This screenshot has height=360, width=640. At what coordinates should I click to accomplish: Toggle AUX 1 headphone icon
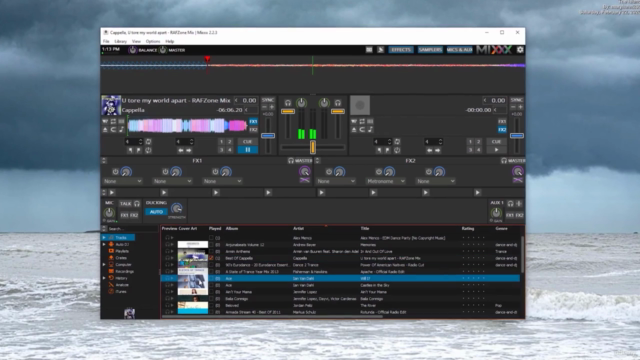pos(510,203)
